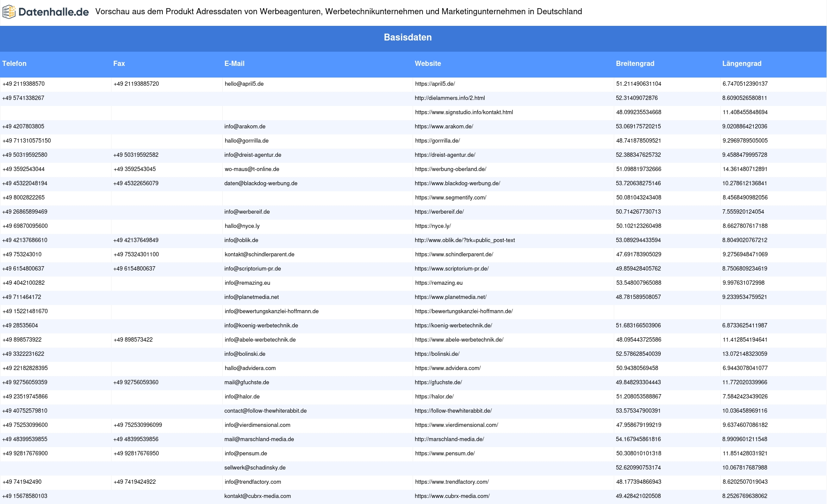The image size is (827, 504).
Task: Open https://www.segmentify.com/ website
Action: 451,198
